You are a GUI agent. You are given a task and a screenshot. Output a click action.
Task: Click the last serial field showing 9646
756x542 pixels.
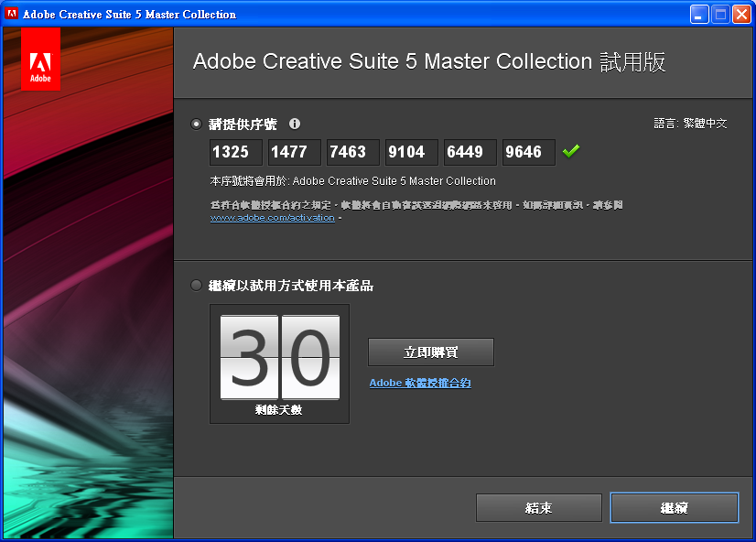click(x=528, y=152)
